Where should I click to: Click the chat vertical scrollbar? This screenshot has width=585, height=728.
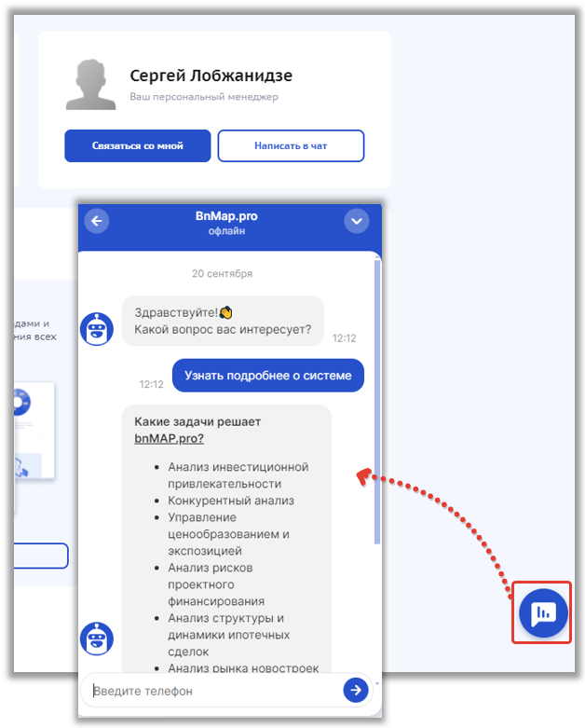(377, 402)
